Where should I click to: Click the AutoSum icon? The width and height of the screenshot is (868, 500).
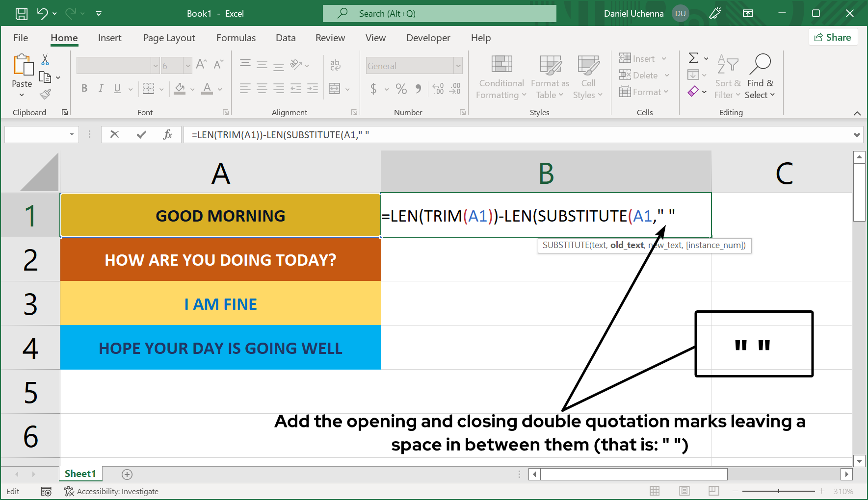(x=694, y=58)
